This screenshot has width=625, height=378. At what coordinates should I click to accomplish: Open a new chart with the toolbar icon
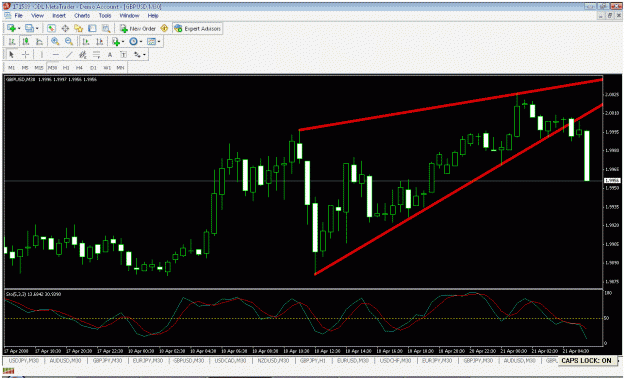click(x=11, y=28)
